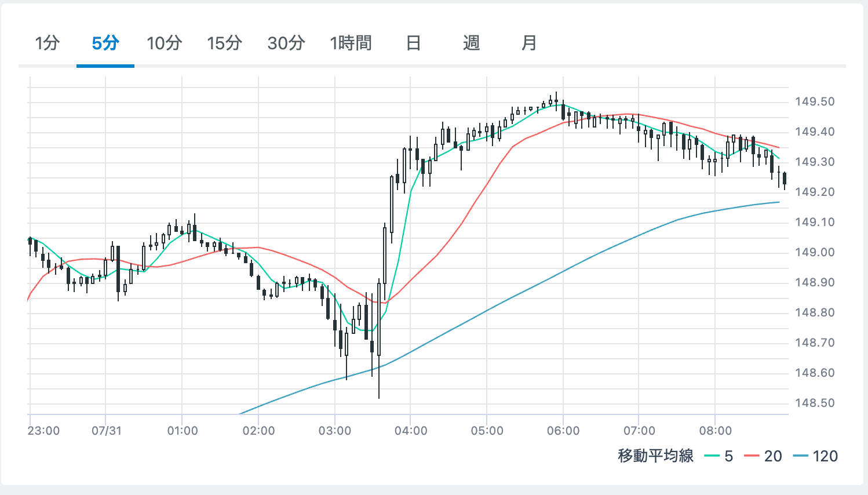The image size is (868, 495).
Task: Open the weekly 週 chart tab
Action: pos(471,43)
